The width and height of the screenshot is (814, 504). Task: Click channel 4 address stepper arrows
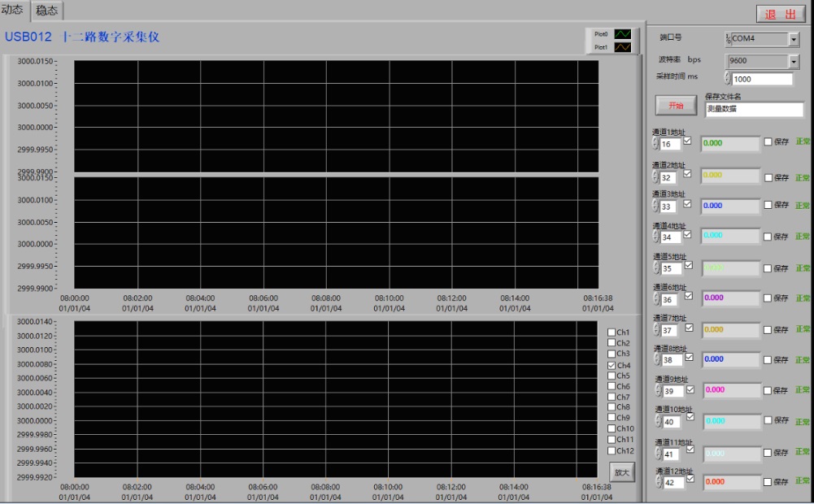tap(656, 237)
